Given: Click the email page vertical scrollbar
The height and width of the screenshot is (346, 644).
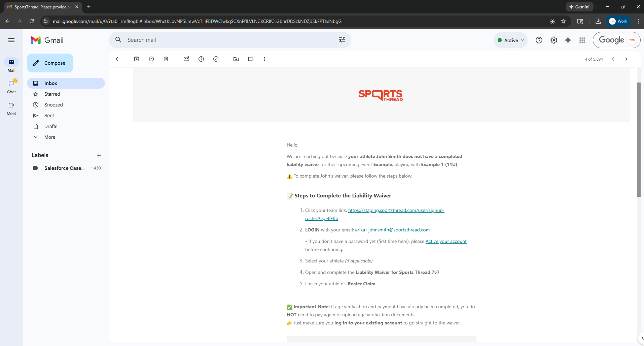Looking at the screenshot, I should pyautogui.click(x=639, y=139).
